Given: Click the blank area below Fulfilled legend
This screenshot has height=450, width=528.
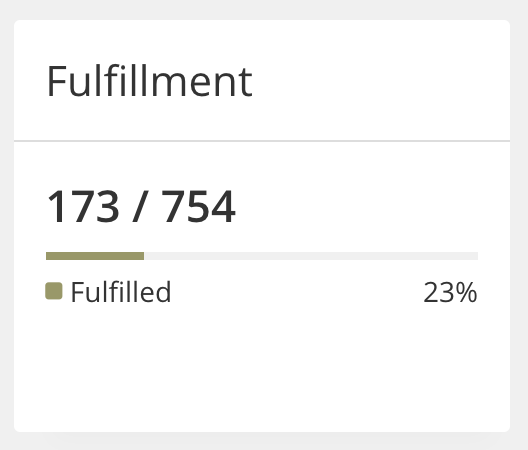Looking at the screenshot, I should click(x=262, y=367).
